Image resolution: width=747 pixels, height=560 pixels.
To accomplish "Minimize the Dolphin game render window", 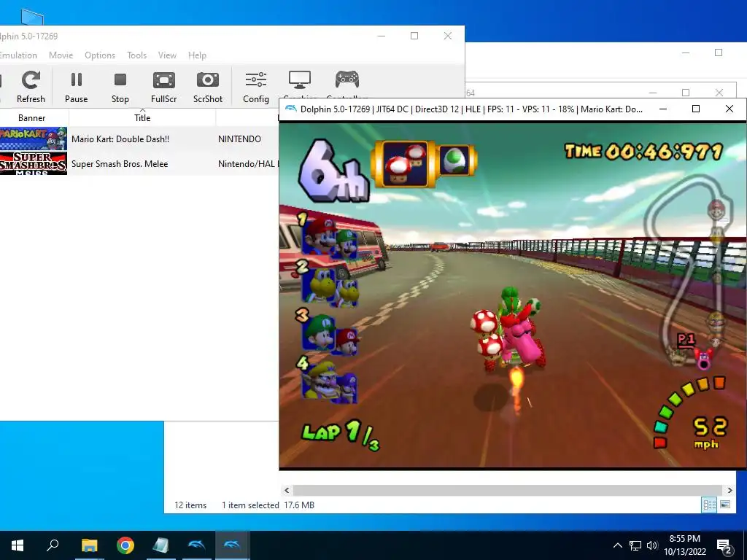I will click(x=662, y=109).
